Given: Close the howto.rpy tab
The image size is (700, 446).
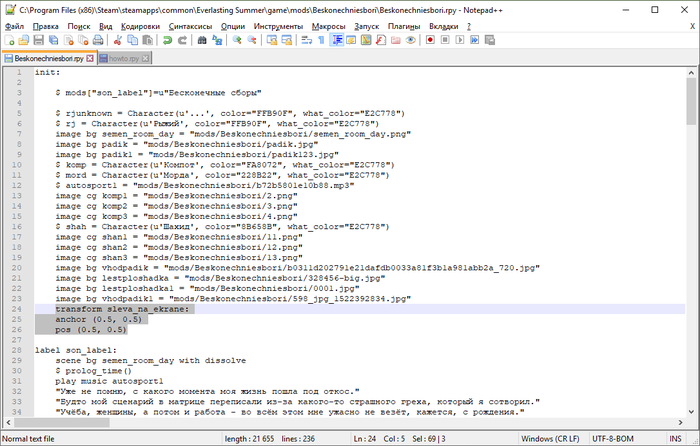Looking at the screenshot, I should [146, 58].
